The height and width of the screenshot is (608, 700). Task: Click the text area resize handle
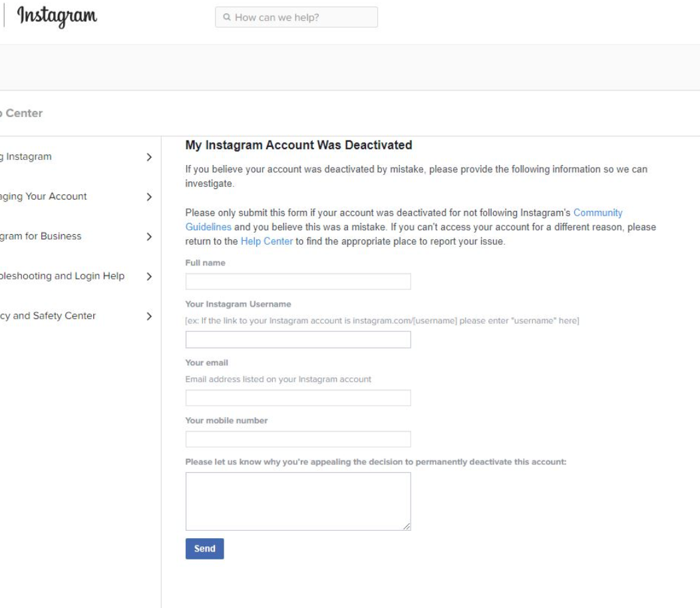[x=407, y=526]
